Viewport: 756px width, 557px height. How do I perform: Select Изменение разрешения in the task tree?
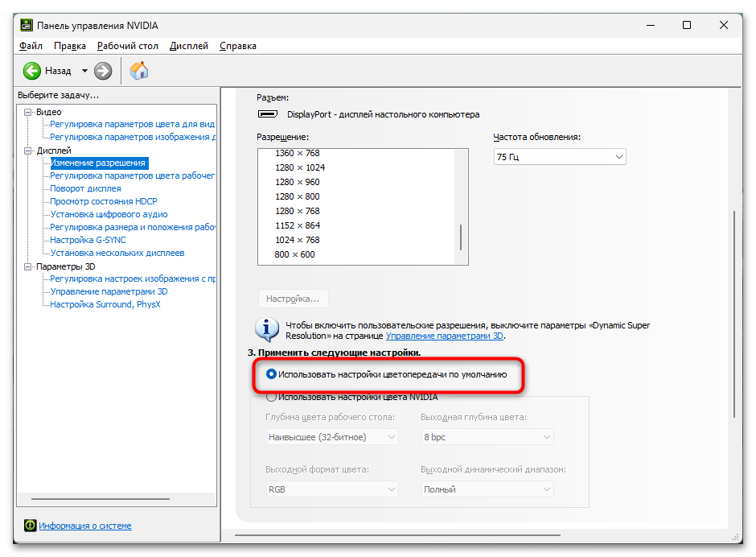[x=98, y=163]
